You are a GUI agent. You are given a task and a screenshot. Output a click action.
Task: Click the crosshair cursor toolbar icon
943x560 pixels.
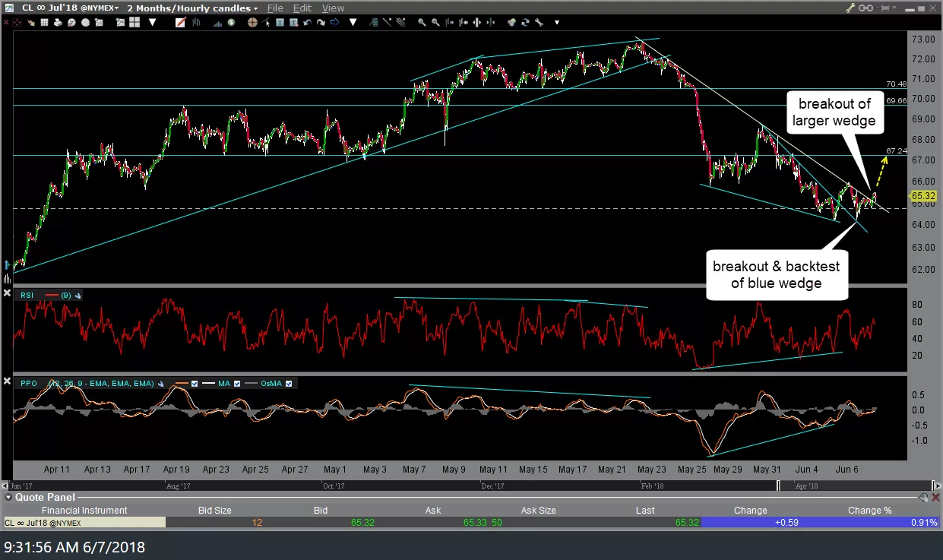17,23
